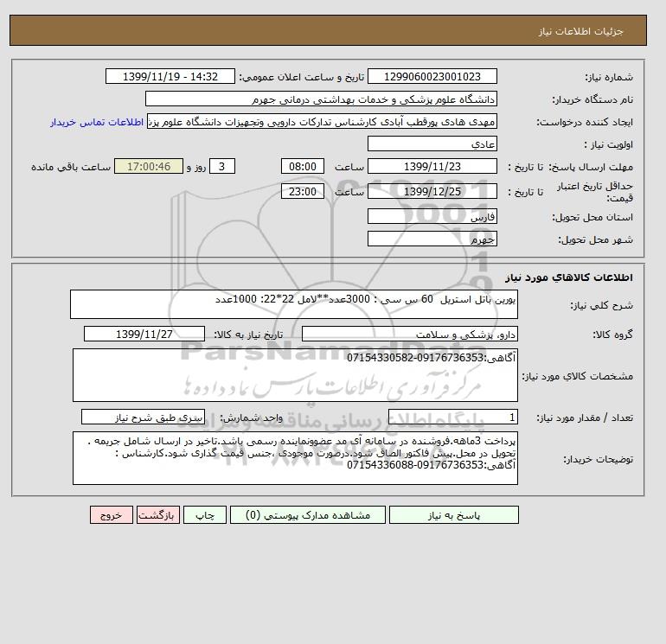Click the ایجاد کننده درخواست label

585,122
